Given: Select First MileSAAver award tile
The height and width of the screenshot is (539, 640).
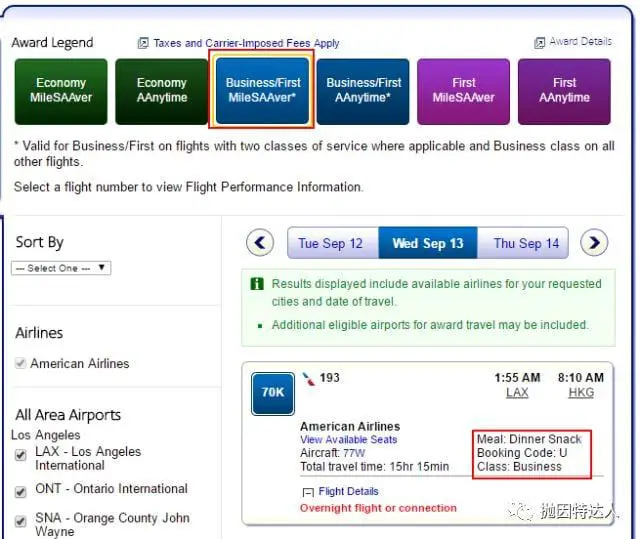Looking at the screenshot, I should [464, 91].
